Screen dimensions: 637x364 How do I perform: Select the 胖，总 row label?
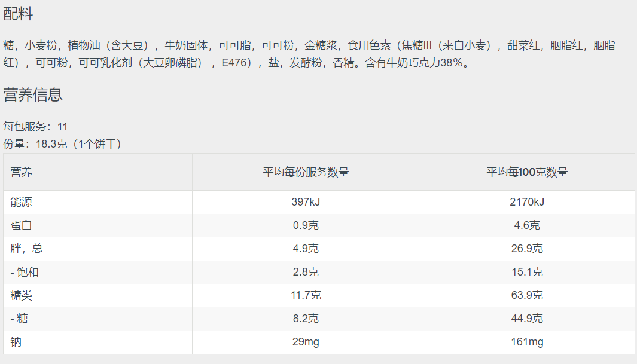[x=27, y=249]
